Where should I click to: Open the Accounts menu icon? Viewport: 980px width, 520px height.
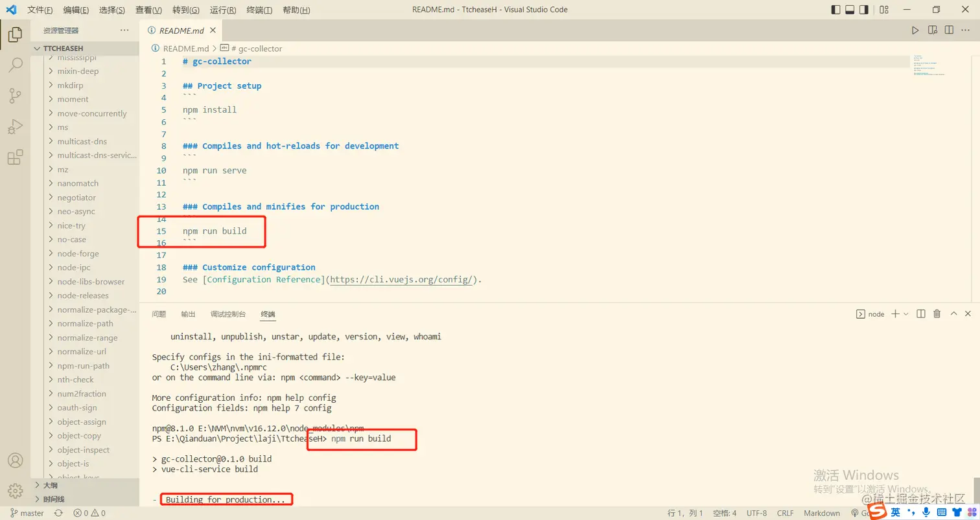click(15, 460)
